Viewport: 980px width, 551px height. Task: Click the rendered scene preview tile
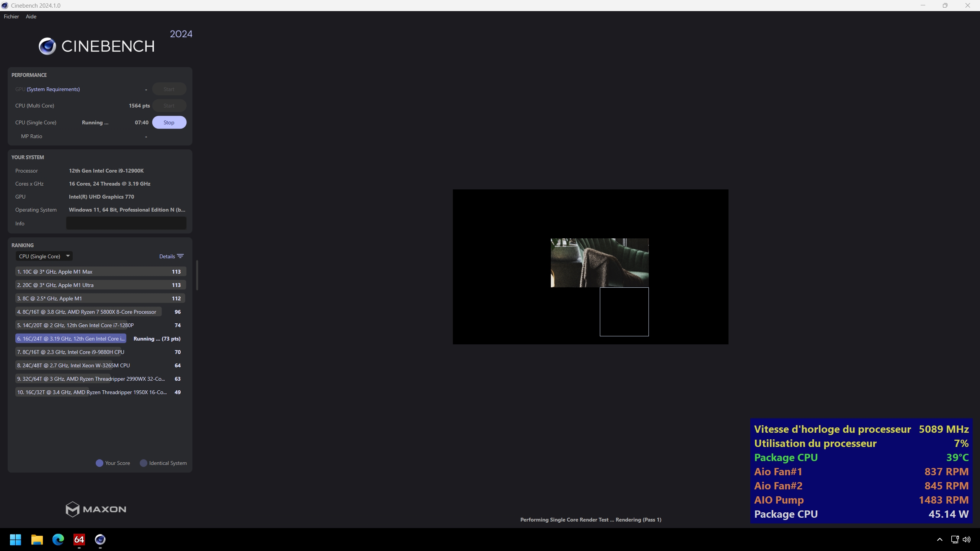pos(599,263)
